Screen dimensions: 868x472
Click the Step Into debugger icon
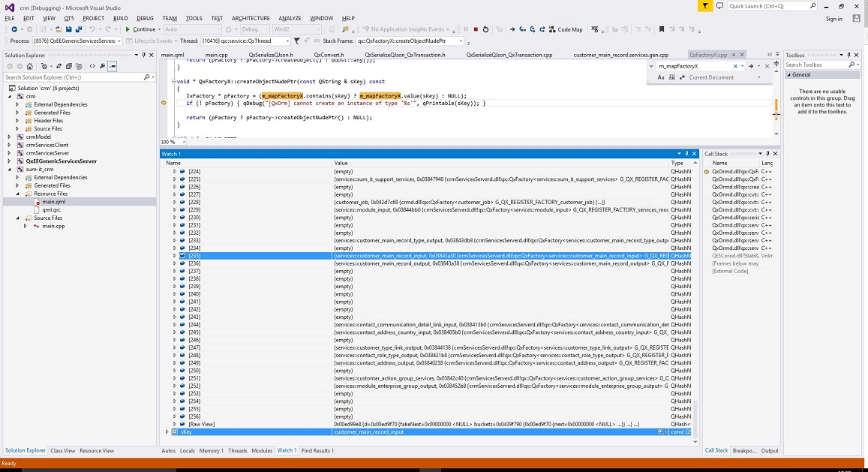522,29
